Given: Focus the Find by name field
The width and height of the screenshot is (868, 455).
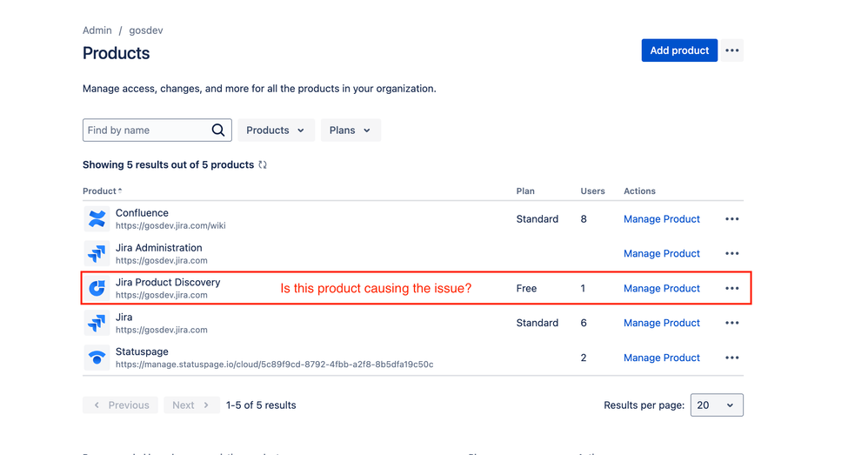Looking at the screenshot, I should coord(146,130).
